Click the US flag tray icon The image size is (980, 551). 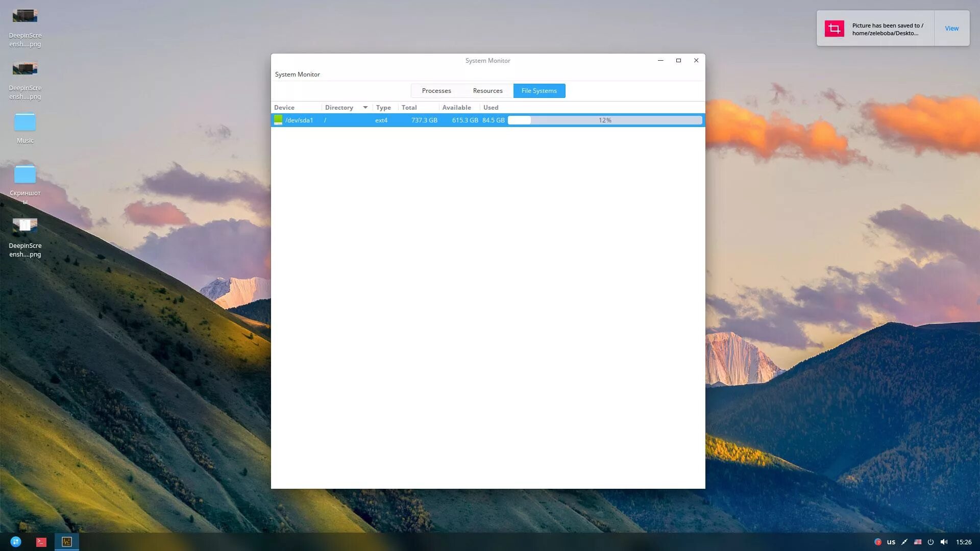917,542
